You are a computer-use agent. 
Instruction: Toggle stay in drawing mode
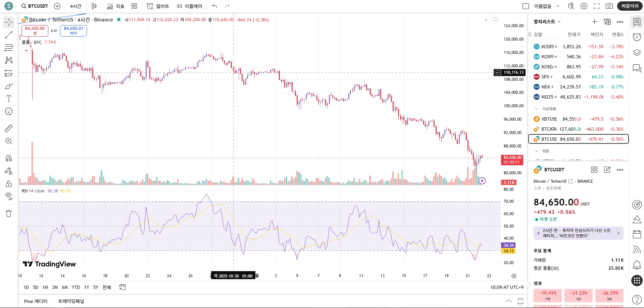(x=9, y=171)
